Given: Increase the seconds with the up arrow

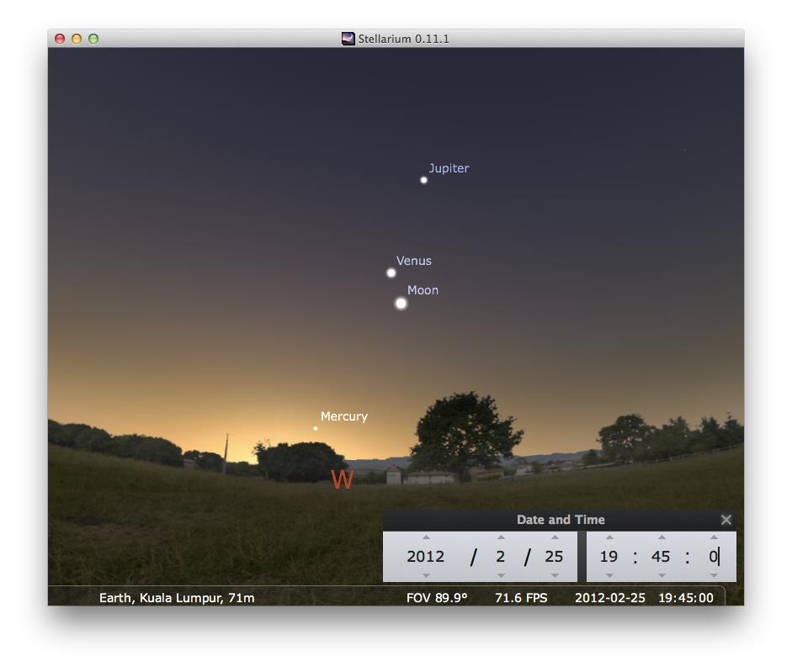Looking at the screenshot, I should point(713,537).
